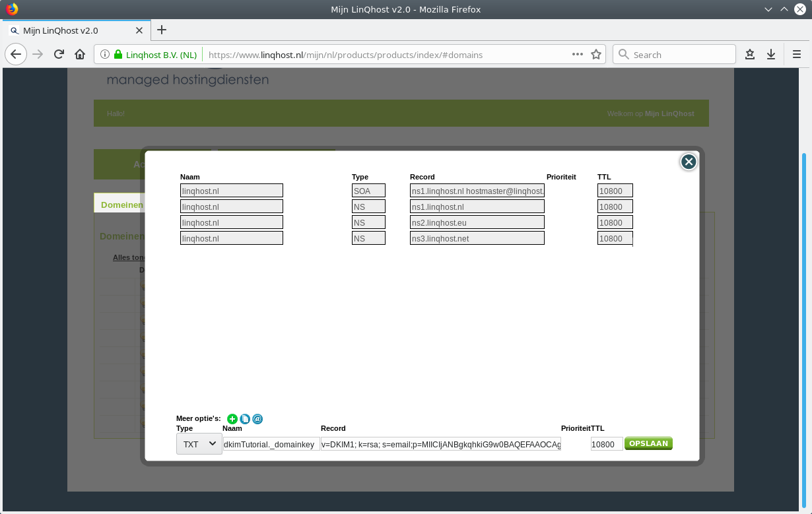This screenshot has height=514, width=812.
Task: Open the downloads arrow icon
Action: pyautogui.click(x=771, y=55)
